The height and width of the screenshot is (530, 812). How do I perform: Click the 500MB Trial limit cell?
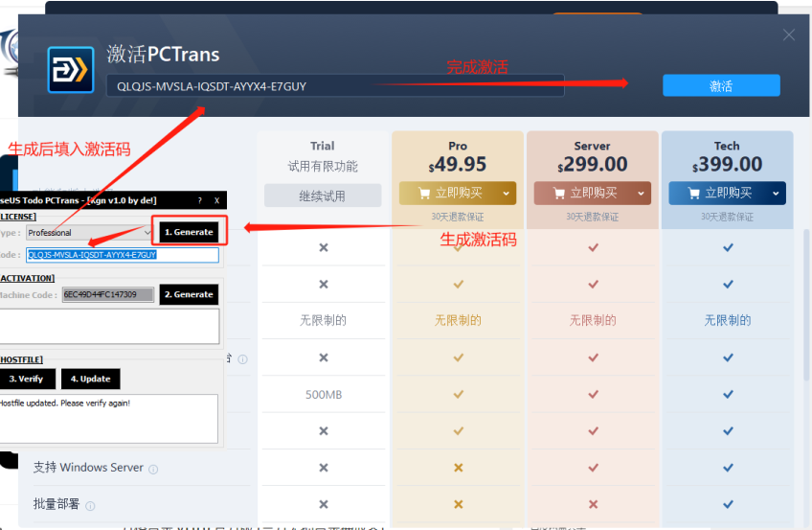tap(324, 395)
